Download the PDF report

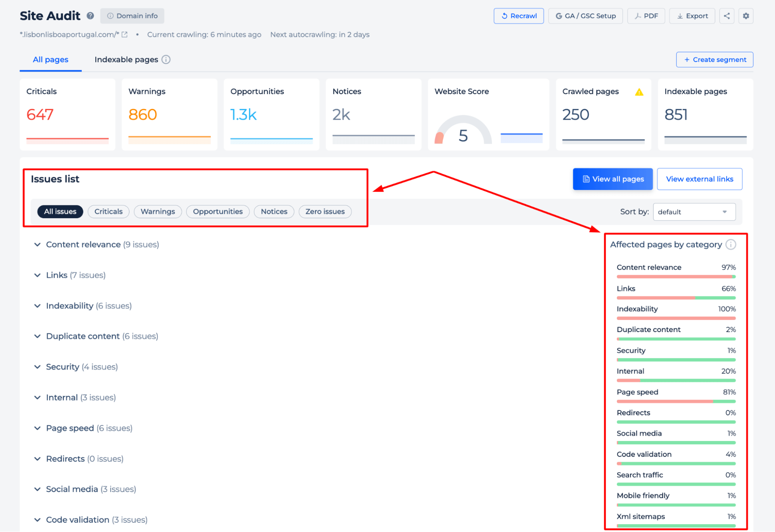click(x=646, y=16)
